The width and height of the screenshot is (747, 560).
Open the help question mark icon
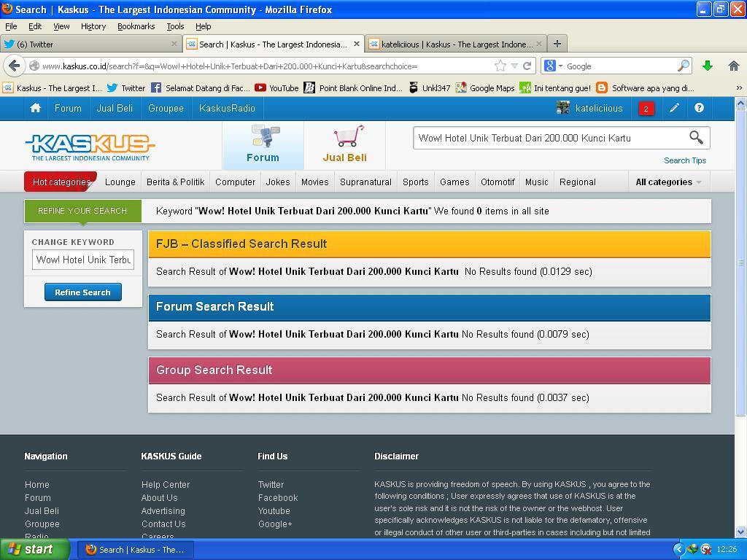699,108
